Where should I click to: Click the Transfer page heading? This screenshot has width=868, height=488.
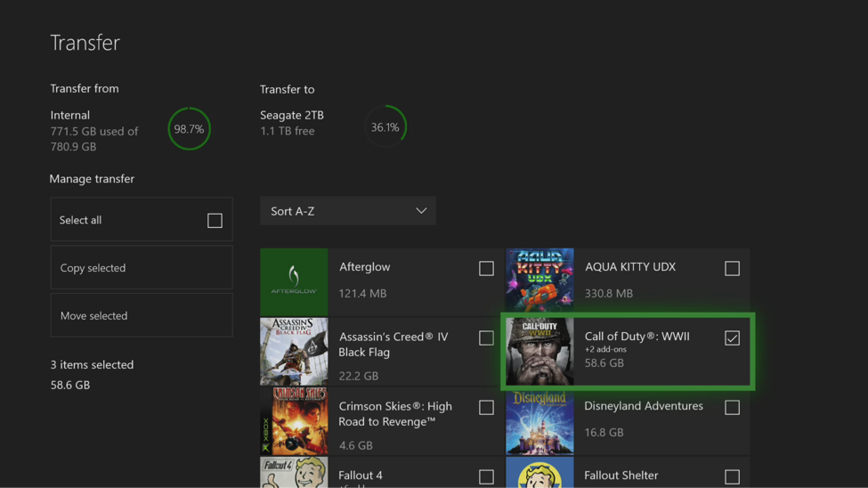[x=85, y=43]
